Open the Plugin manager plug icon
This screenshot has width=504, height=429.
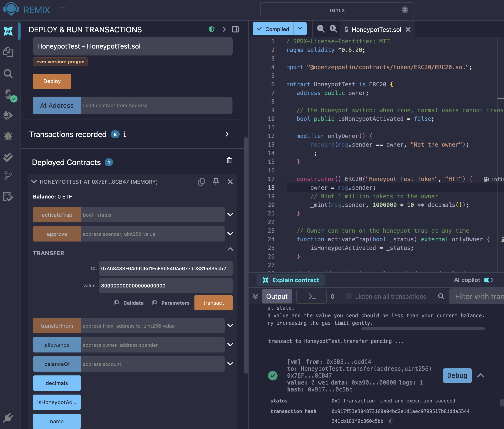[8, 418]
